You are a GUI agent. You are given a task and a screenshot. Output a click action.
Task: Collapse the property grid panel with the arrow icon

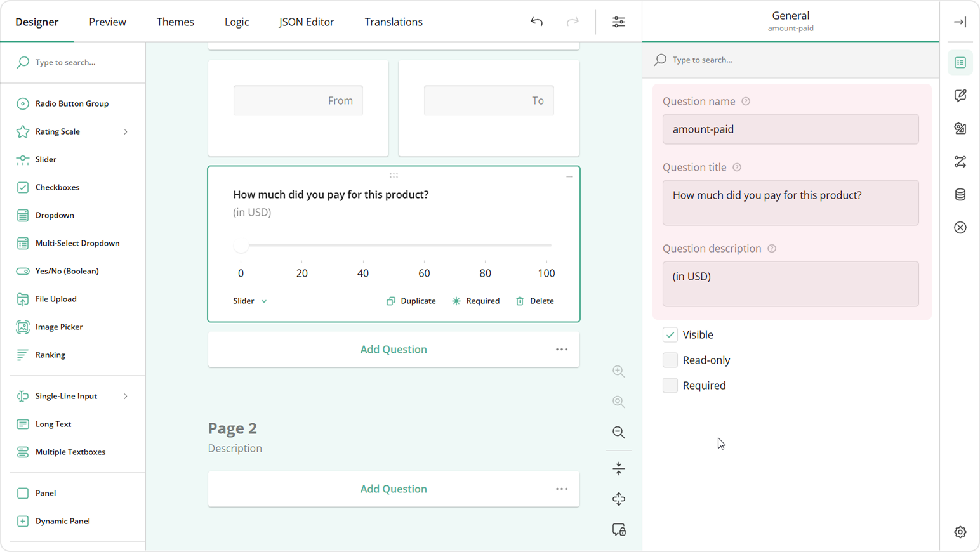(x=960, y=22)
